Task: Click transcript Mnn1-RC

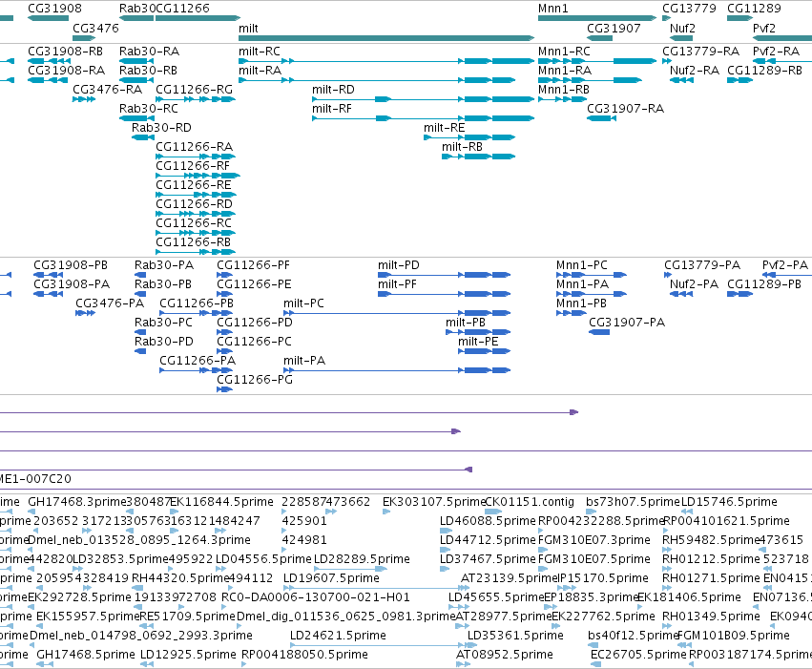Action: (597, 61)
